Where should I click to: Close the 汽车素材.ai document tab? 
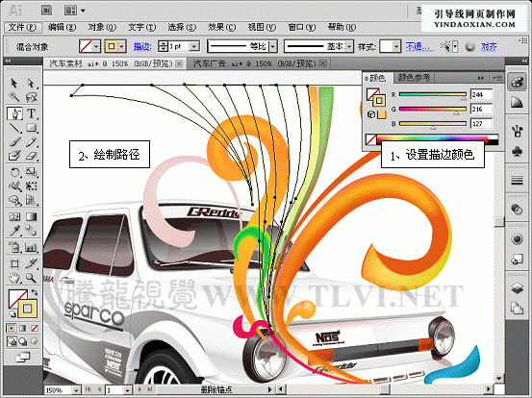179,63
